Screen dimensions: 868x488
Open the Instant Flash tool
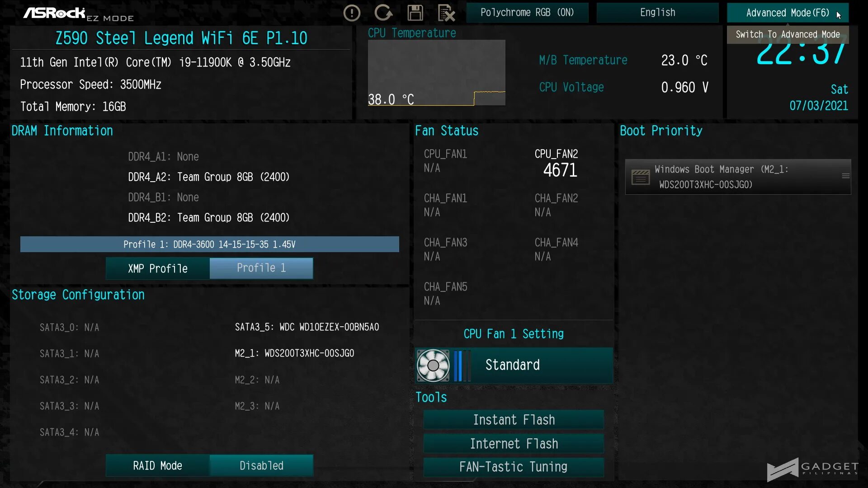coord(514,420)
